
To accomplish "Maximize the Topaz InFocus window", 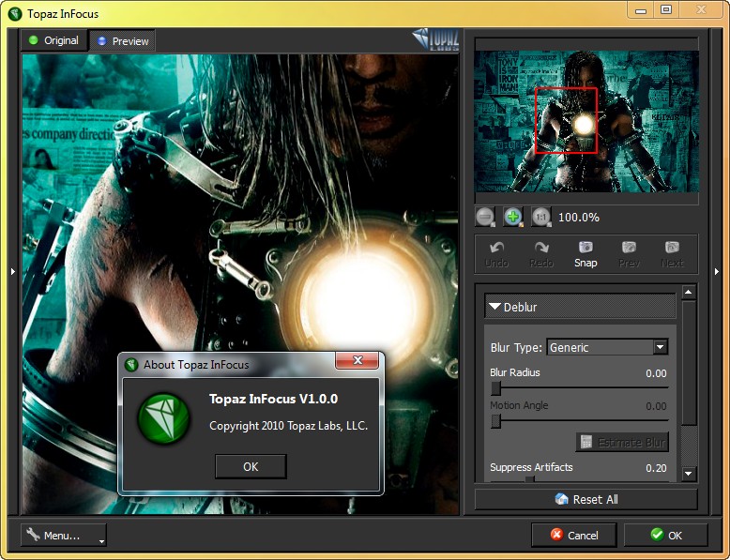I will coord(667,9).
